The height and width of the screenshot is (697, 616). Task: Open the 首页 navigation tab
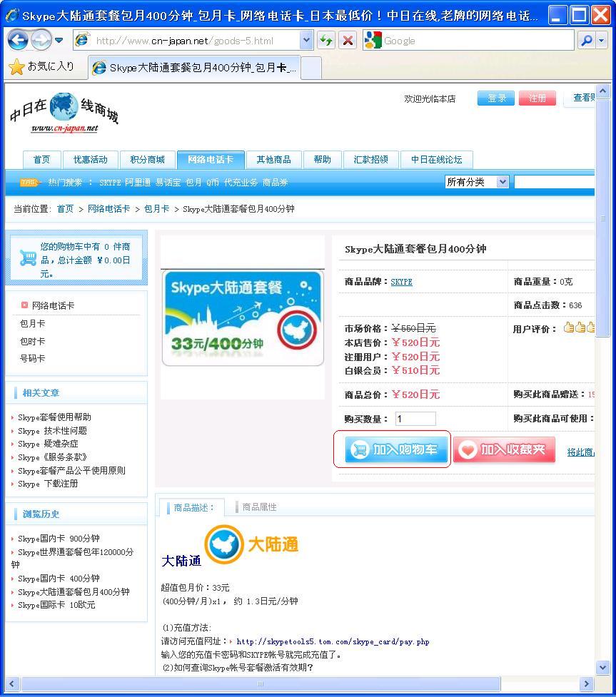[x=41, y=160]
